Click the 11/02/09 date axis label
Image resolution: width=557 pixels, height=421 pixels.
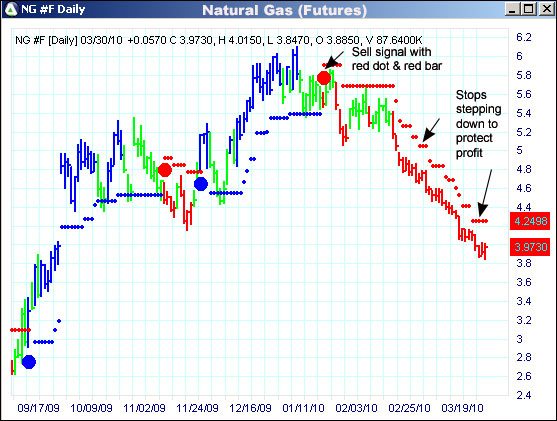coord(144,408)
